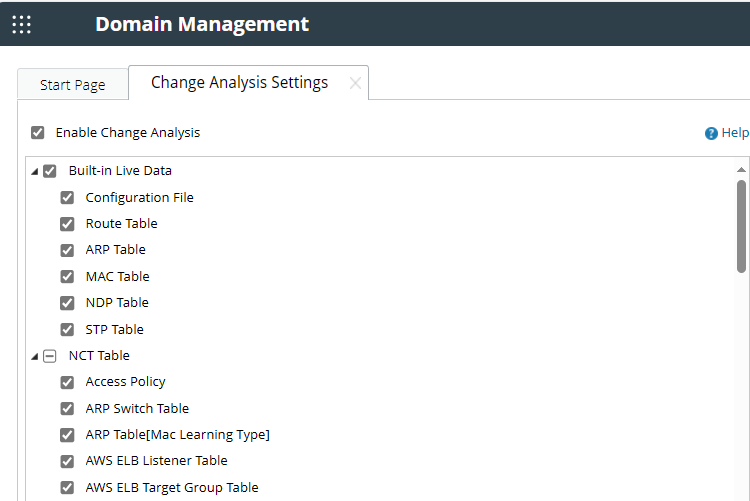Disable the MAC Table checkbox
Viewport: 750px width, 501px height.
(x=67, y=276)
